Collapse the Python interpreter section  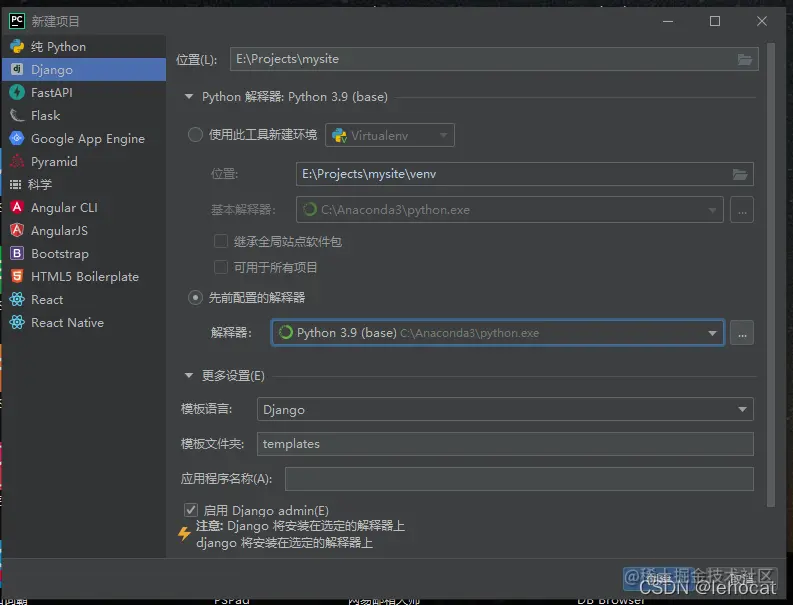(x=189, y=96)
